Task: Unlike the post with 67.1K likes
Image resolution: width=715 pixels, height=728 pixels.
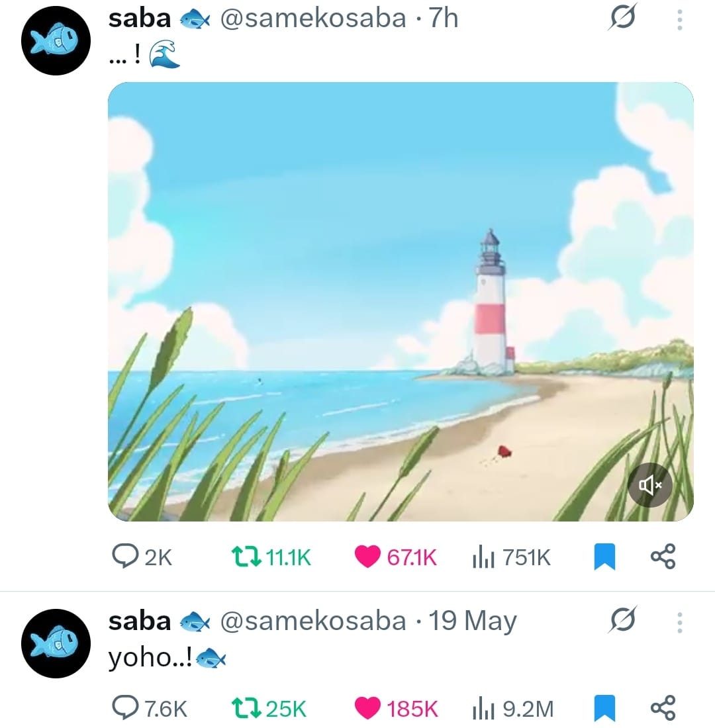Action: pos(395,557)
